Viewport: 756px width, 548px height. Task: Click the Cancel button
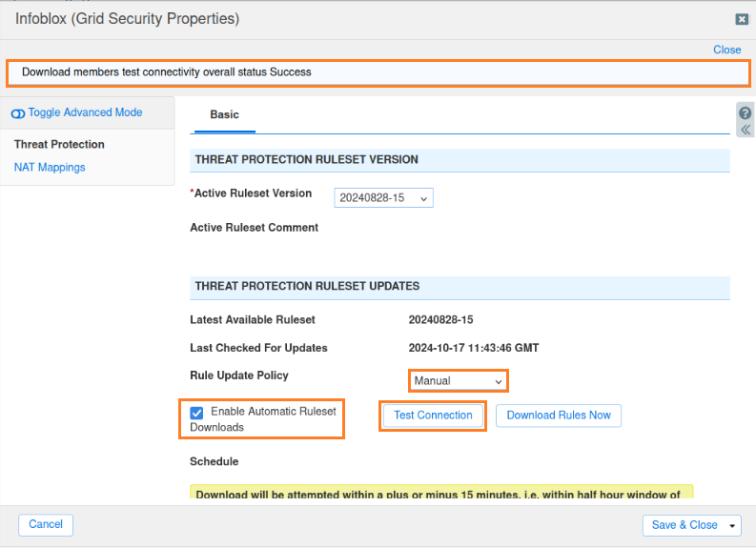tap(46, 524)
